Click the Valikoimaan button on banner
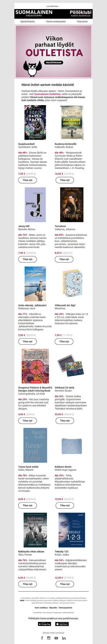 (53, 62)
